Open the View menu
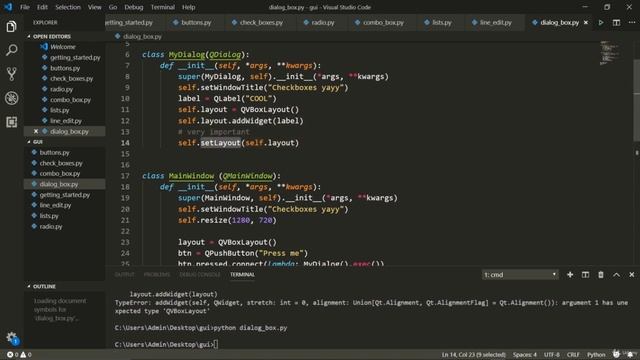The height and width of the screenshot is (360, 640). (x=94, y=7)
